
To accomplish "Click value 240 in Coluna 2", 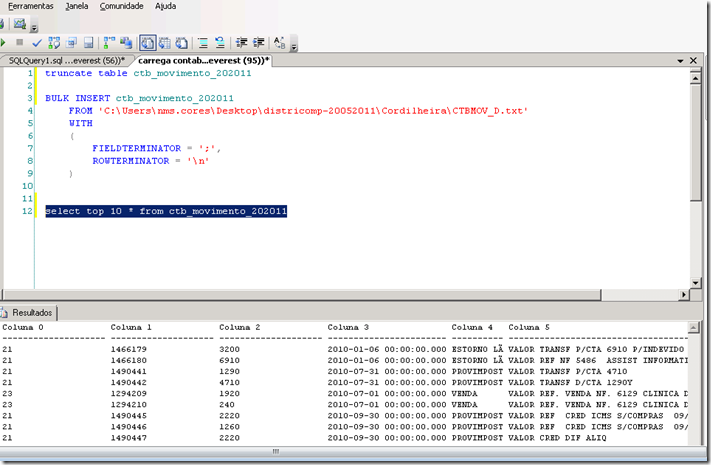I will tap(227, 405).
